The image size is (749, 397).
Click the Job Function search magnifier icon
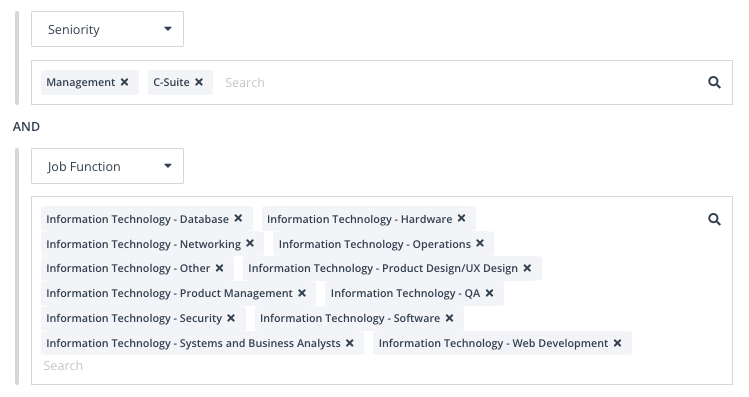coord(714,219)
